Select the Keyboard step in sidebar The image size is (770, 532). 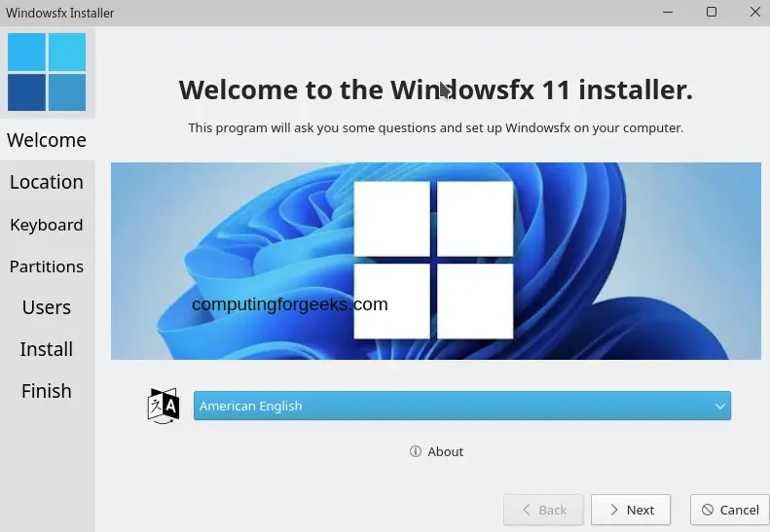click(x=47, y=225)
